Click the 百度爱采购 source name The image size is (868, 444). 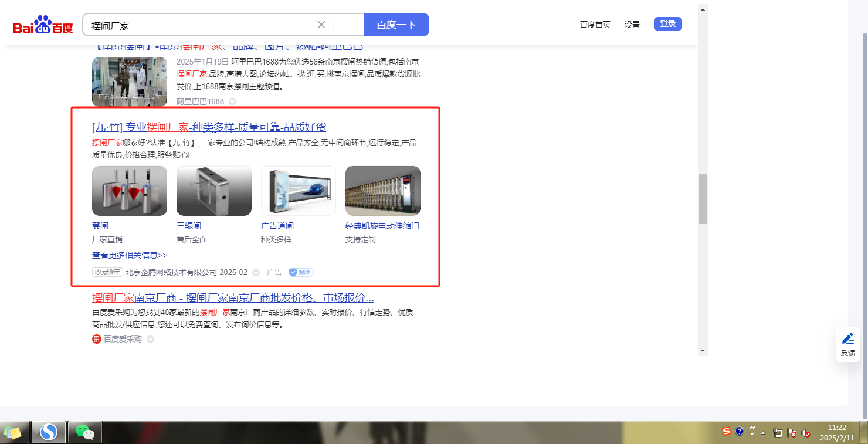click(x=123, y=339)
